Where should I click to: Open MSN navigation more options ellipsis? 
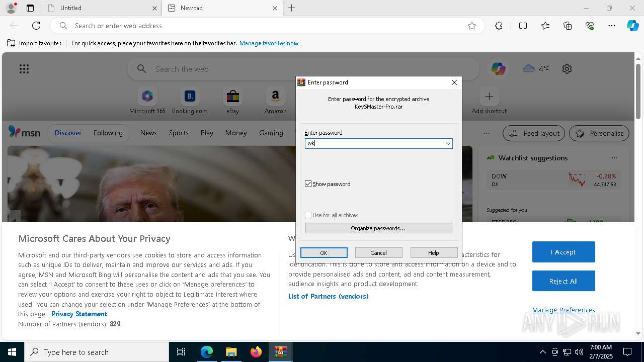[x=486, y=133]
